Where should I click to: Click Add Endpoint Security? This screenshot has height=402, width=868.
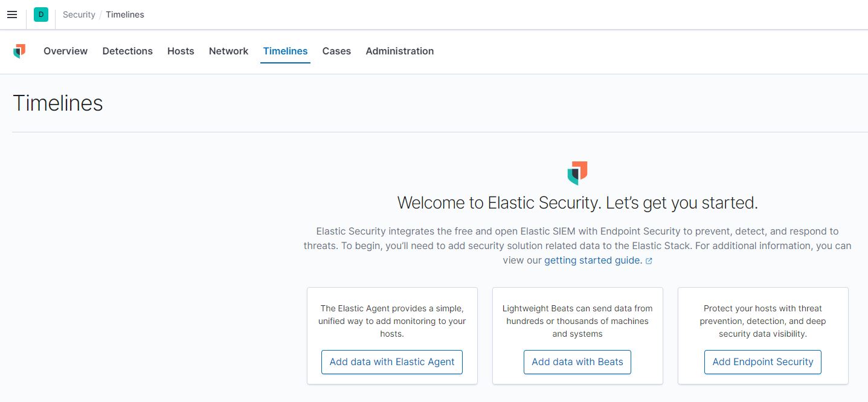coord(762,361)
